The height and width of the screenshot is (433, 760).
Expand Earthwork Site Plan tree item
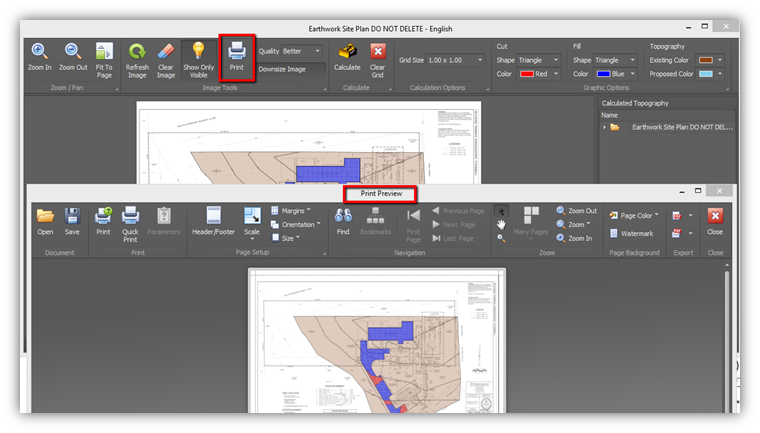tap(604, 128)
